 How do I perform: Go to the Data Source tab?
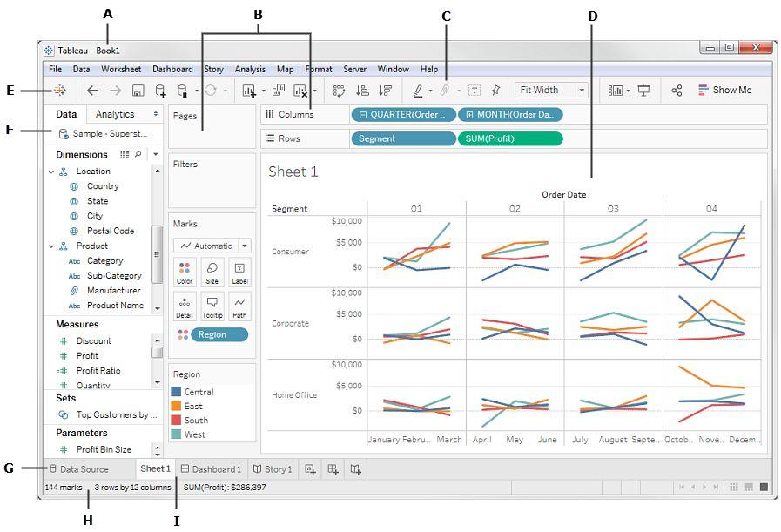(78, 469)
